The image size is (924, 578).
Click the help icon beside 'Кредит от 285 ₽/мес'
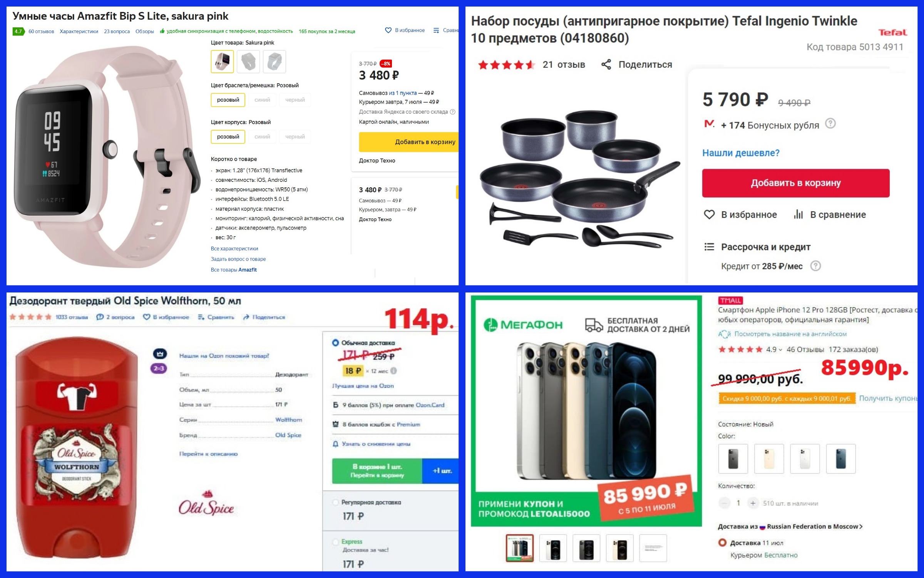pyautogui.click(x=815, y=266)
